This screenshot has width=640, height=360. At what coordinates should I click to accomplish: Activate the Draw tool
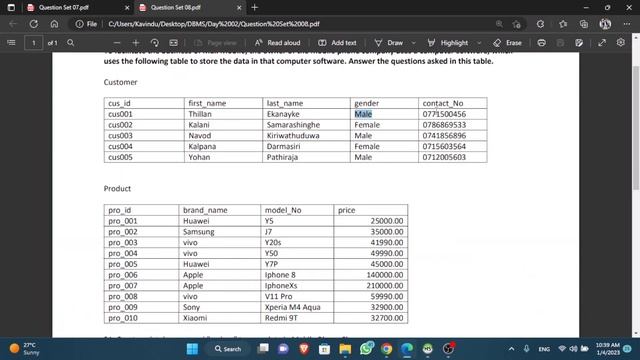pos(389,43)
